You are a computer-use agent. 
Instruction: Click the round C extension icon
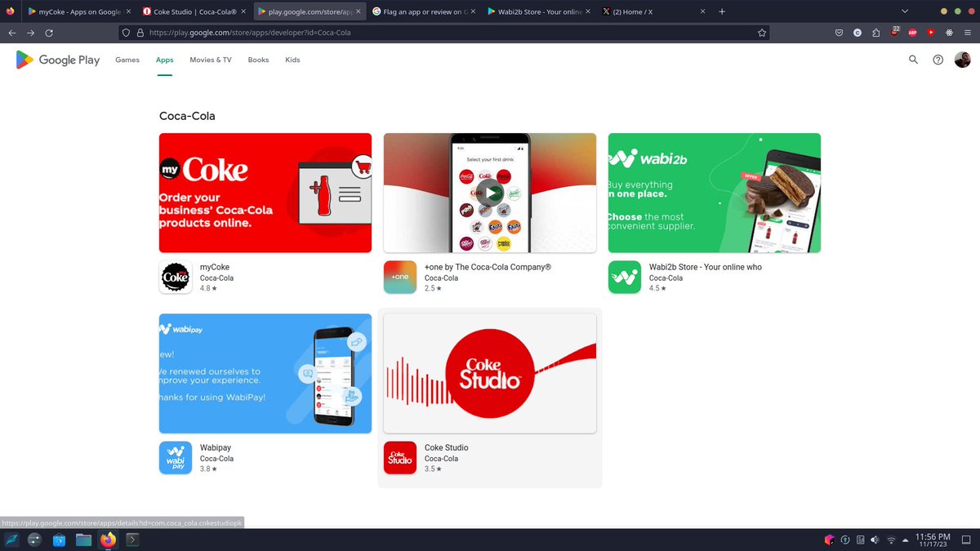click(857, 33)
